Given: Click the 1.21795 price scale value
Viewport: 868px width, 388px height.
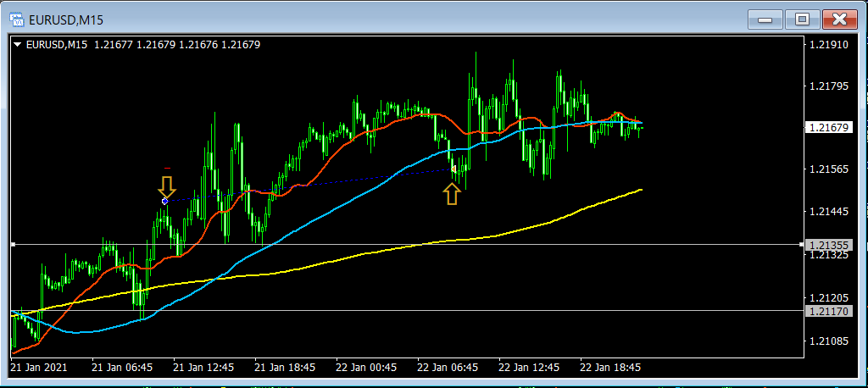Looking at the screenshot, I should 829,86.
